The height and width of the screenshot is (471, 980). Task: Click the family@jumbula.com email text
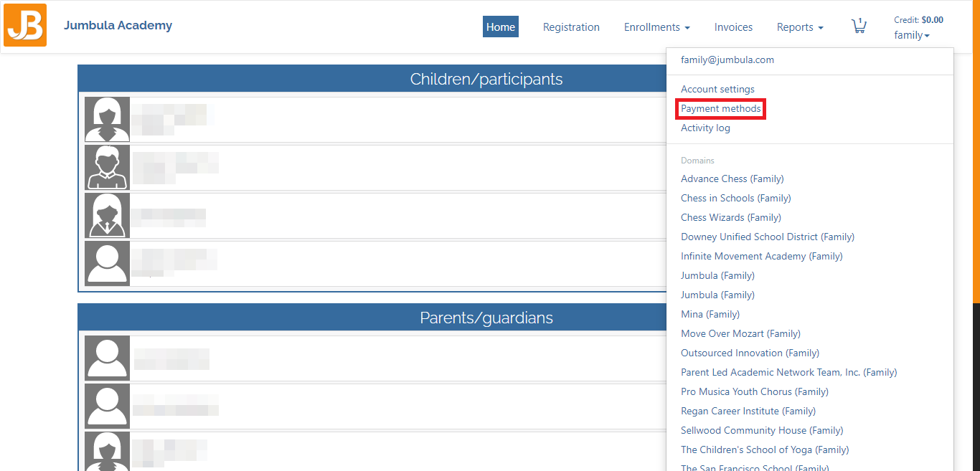[727, 60]
